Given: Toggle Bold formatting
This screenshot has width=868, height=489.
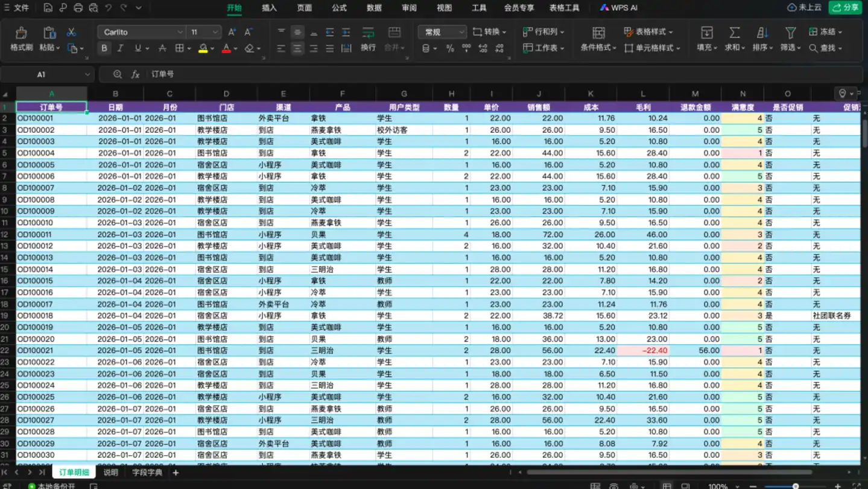Looking at the screenshot, I should 104,48.
